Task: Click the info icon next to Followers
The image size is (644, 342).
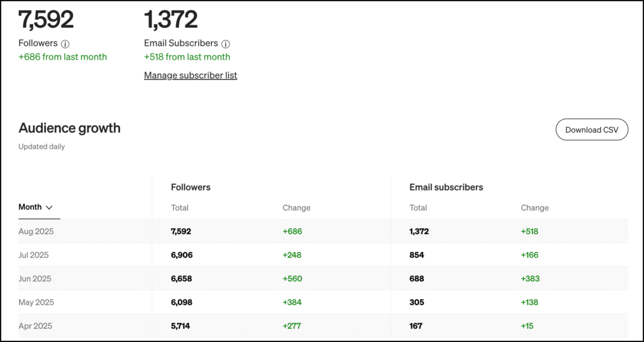Action: click(65, 44)
